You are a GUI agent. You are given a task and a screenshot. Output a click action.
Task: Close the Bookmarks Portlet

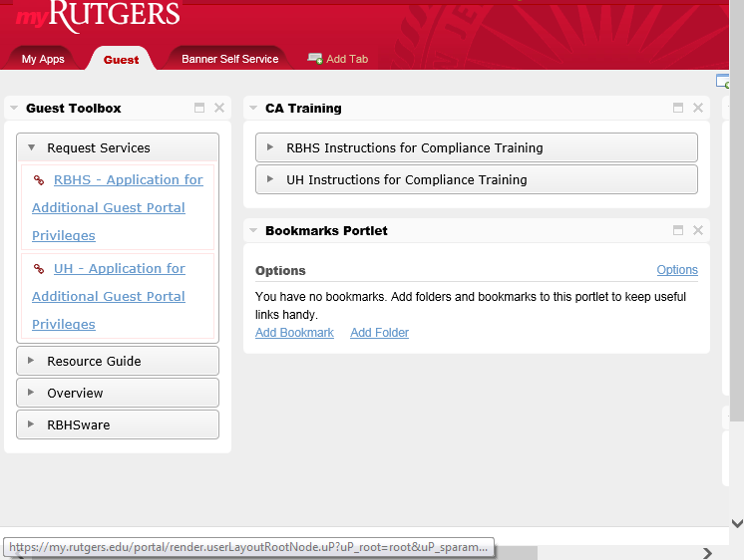698,230
